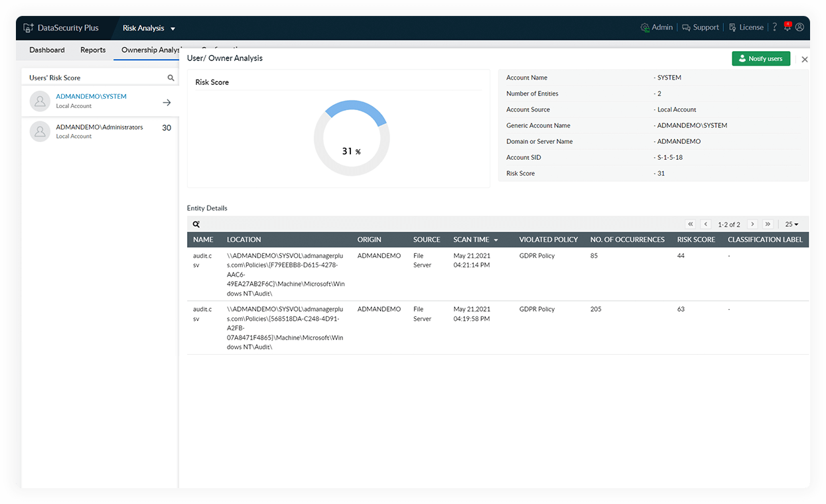The height and width of the screenshot is (504, 826).
Task: Go to the first page of entities
Action: [x=691, y=224]
